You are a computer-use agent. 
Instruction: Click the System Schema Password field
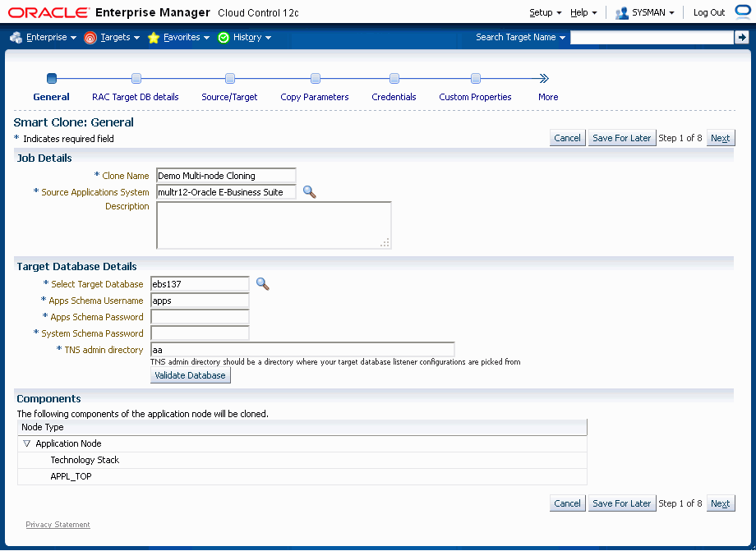[x=200, y=333]
